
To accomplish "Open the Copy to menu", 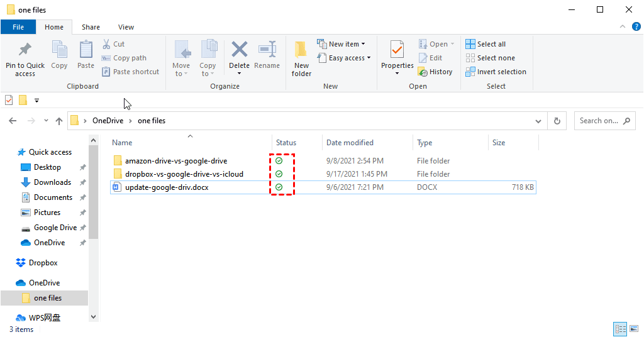I will point(208,58).
